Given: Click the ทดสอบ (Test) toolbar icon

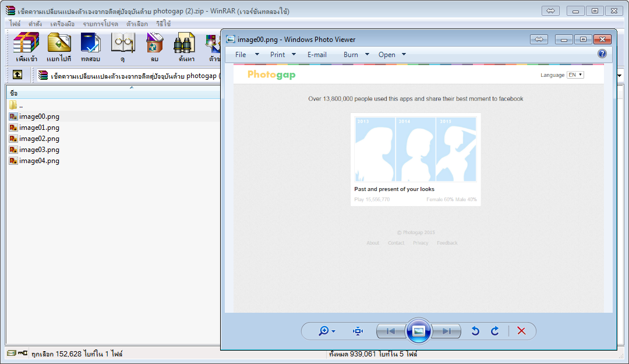Looking at the screenshot, I should pos(90,47).
